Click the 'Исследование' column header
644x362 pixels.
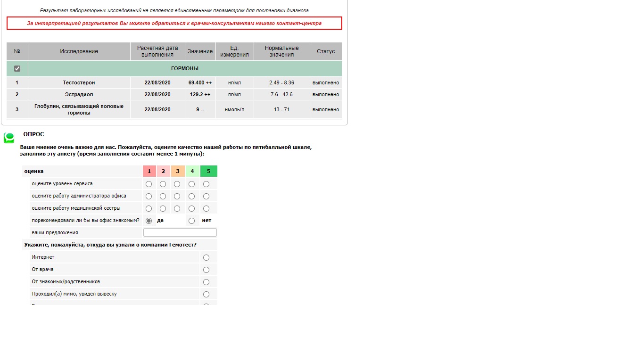click(x=79, y=51)
